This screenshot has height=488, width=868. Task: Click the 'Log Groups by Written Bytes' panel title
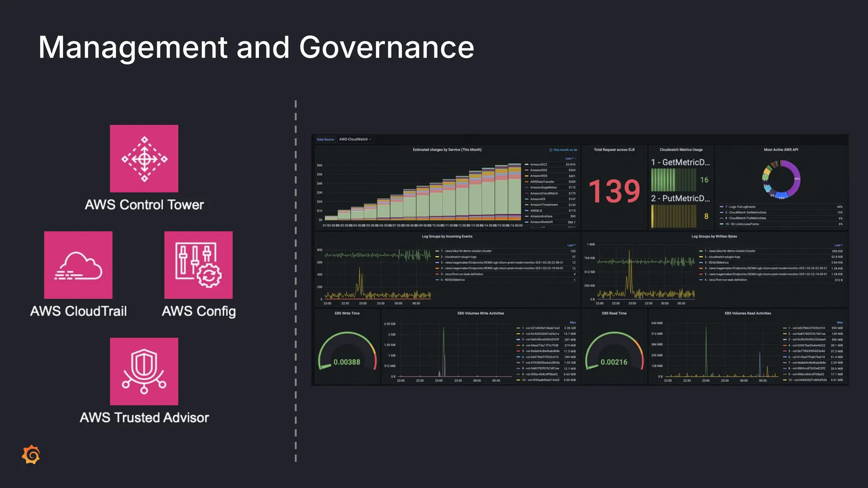[714, 236]
